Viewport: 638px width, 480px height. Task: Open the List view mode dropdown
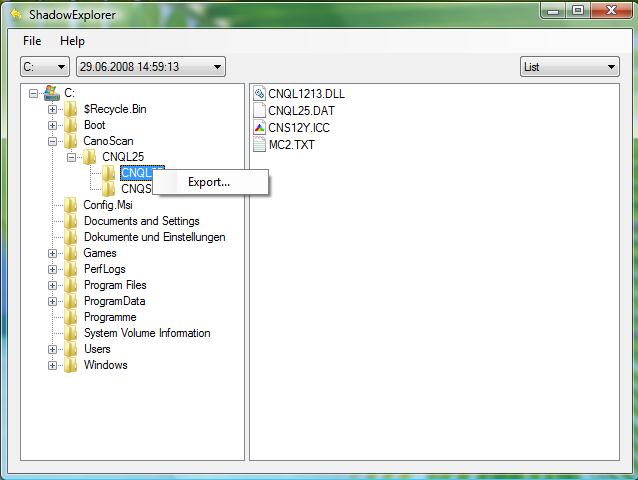click(570, 67)
